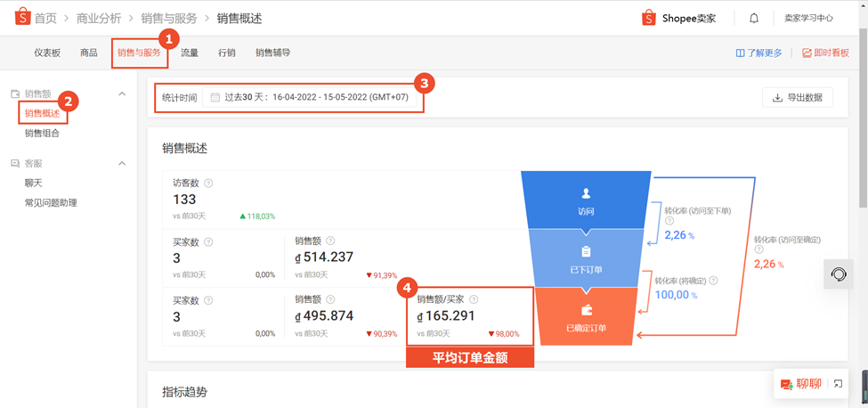Select the 销售与服务 tab
Viewport: 868px width, 408px height.
tap(139, 53)
